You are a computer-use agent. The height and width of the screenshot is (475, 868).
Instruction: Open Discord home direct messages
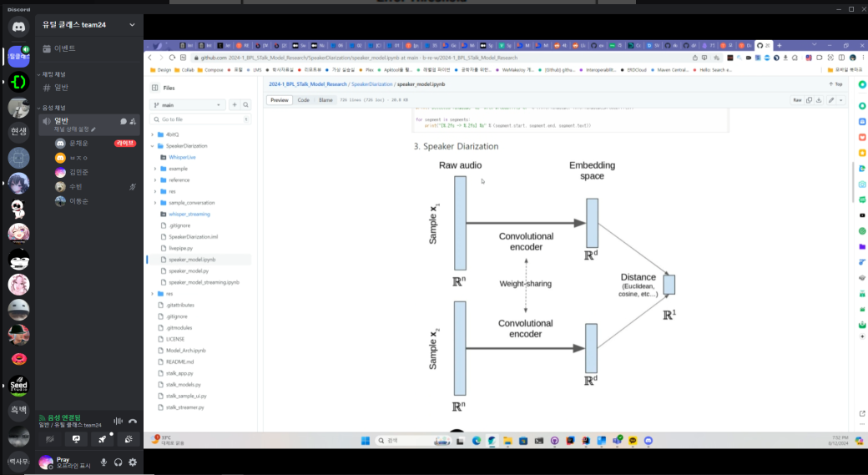(x=18, y=27)
